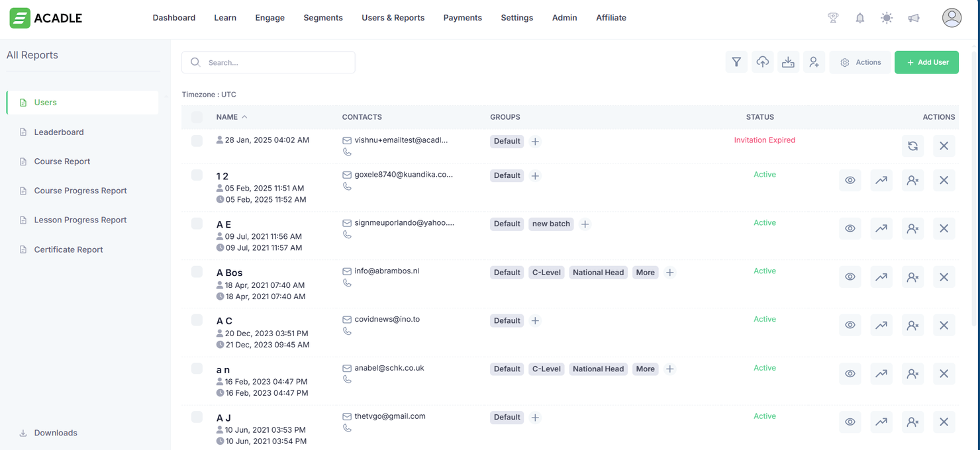The width and height of the screenshot is (980, 450).
Task: Deactivate user a n via user-x icon
Action: click(912, 373)
